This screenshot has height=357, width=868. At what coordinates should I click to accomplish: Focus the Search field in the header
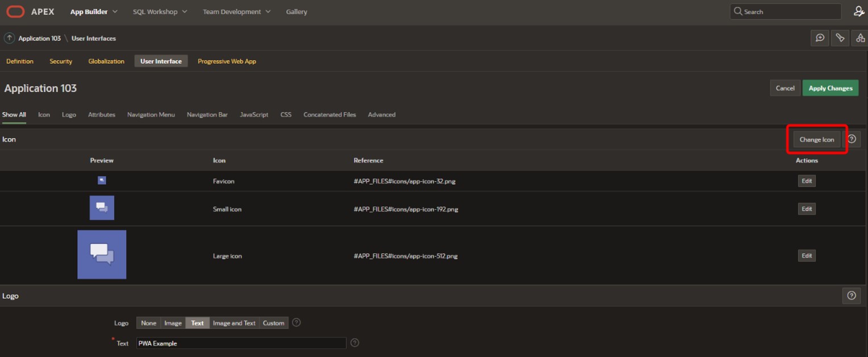[786, 11]
